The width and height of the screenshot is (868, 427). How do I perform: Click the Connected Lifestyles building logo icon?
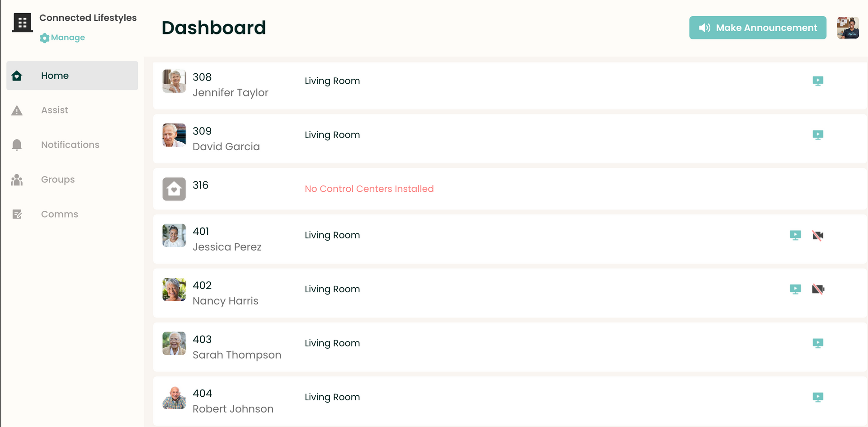tap(22, 23)
